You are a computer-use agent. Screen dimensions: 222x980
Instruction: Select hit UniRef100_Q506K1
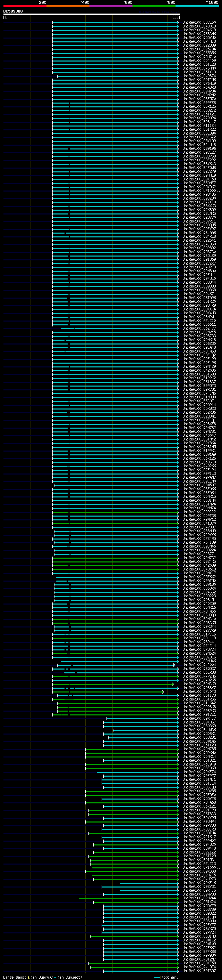[x=199, y=734]
